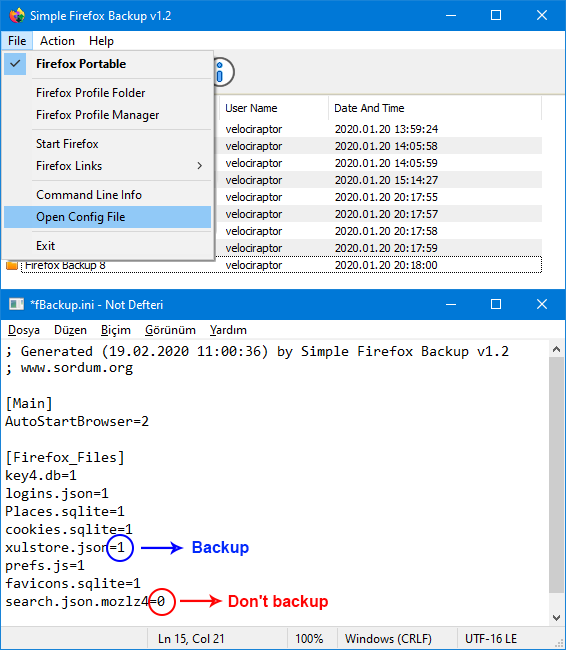Click the 2020.01.20 20:17:58 date cell
The image size is (566, 650).
[386, 231]
